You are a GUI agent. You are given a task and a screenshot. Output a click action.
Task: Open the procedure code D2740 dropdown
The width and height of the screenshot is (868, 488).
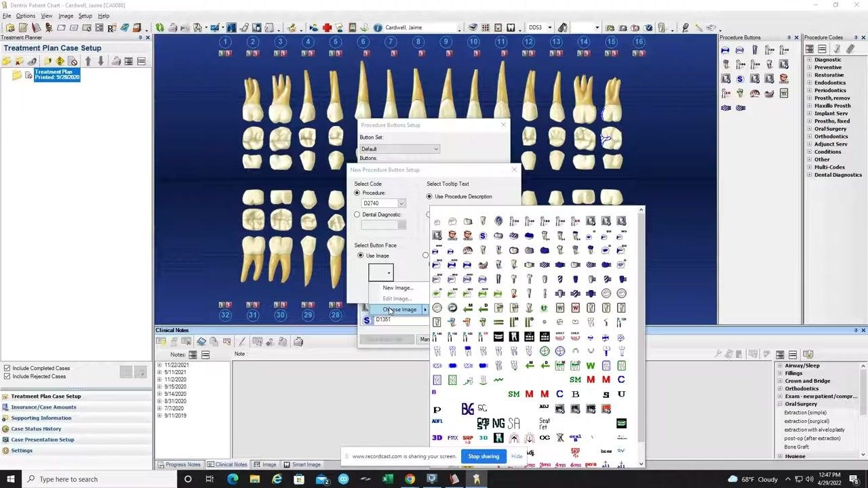401,203
